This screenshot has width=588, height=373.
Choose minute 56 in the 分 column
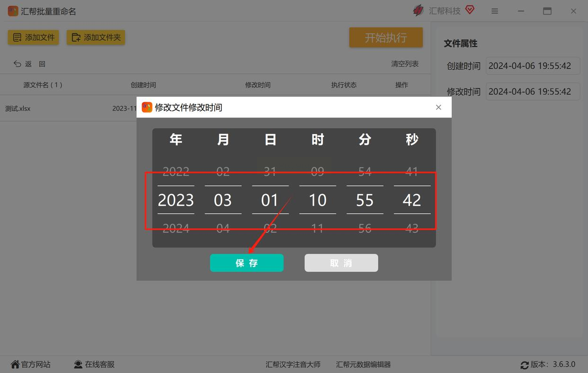365,228
